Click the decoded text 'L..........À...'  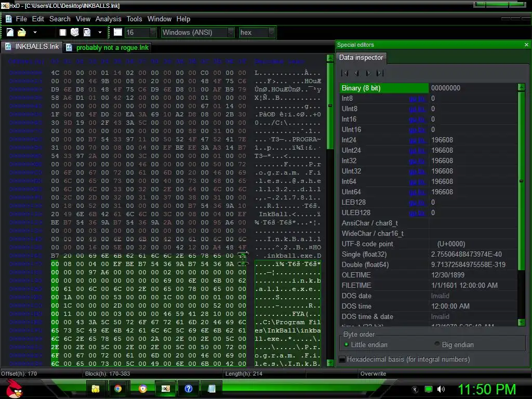pos(287,73)
